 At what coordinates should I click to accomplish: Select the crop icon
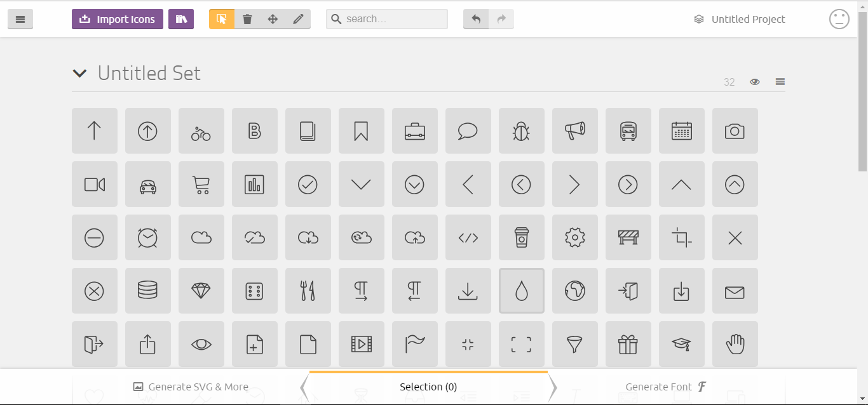(x=682, y=237)
